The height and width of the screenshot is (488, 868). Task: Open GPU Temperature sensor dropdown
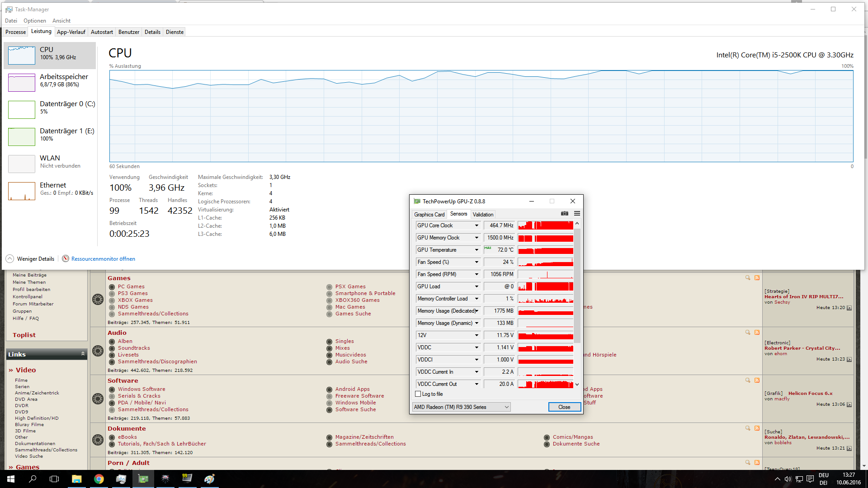(476, 250)
